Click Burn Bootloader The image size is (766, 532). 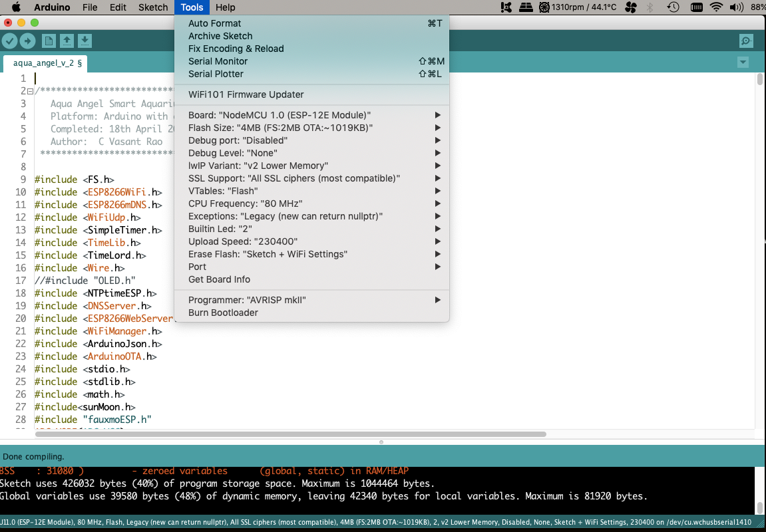point(311,313)
